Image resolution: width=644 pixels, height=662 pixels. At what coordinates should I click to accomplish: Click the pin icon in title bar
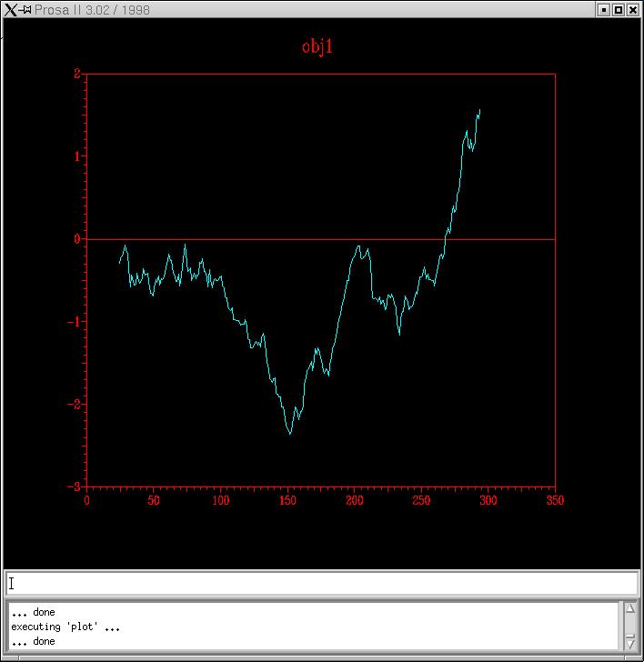(26, 10)
